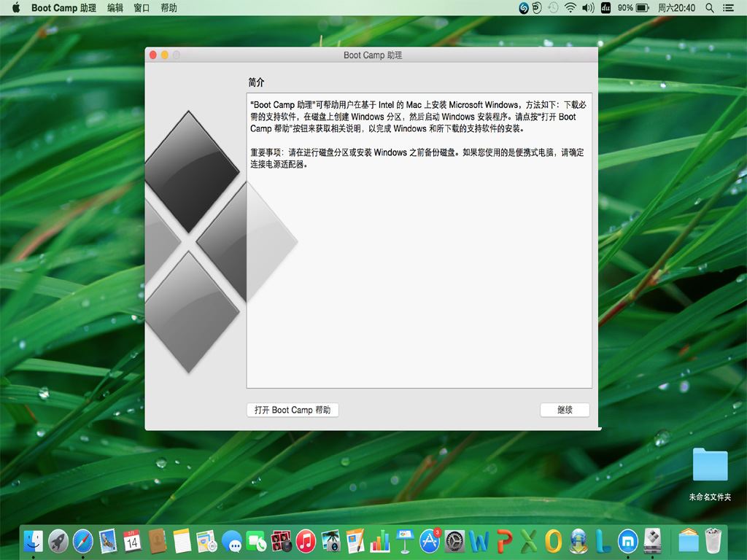Open the Time Machine menu bar icon
The image size is (747, 560).
pyautogui.click(x=553, y=7)
